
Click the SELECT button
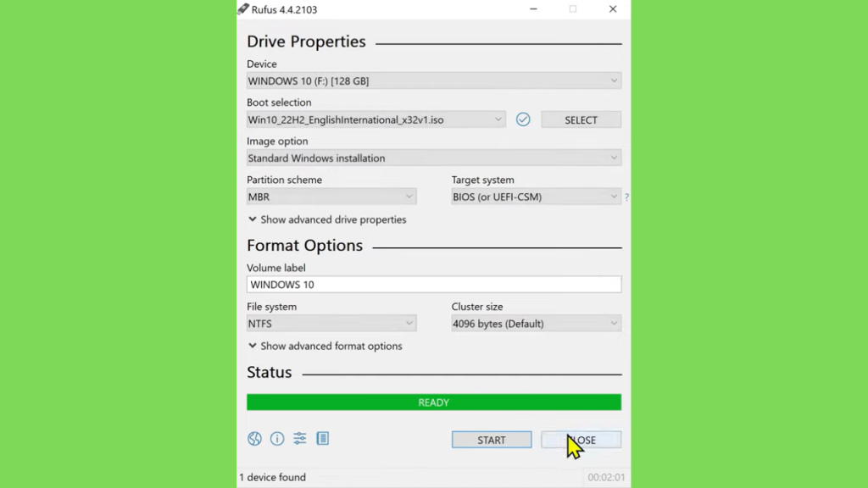[x=581, y=120]
